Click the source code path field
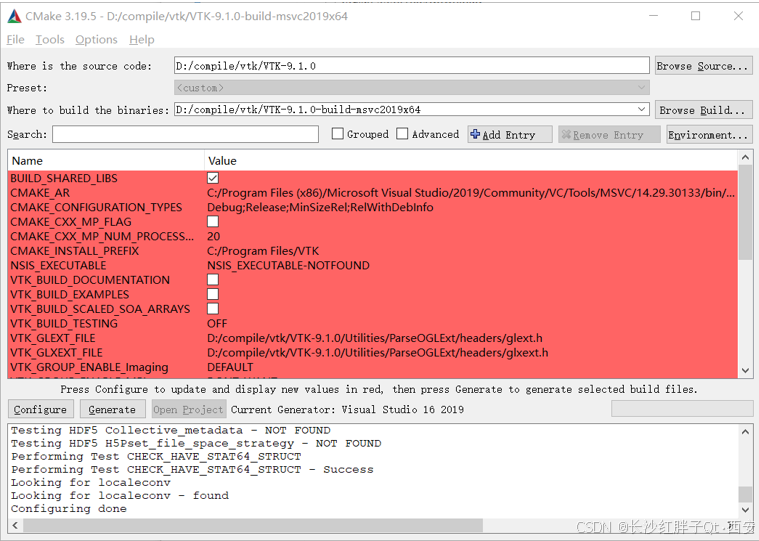 411,65
